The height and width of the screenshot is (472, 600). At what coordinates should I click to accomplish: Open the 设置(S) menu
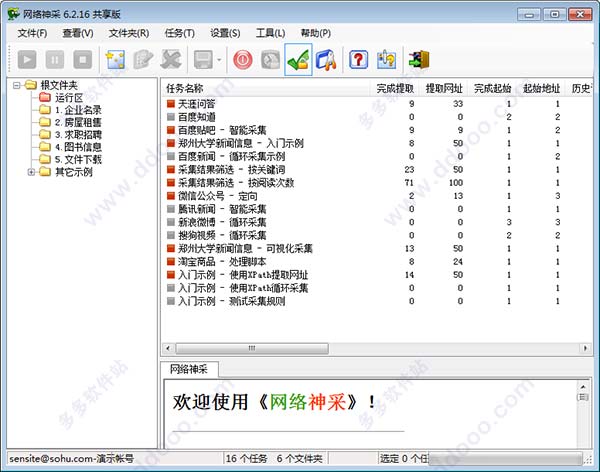(225, 33)
